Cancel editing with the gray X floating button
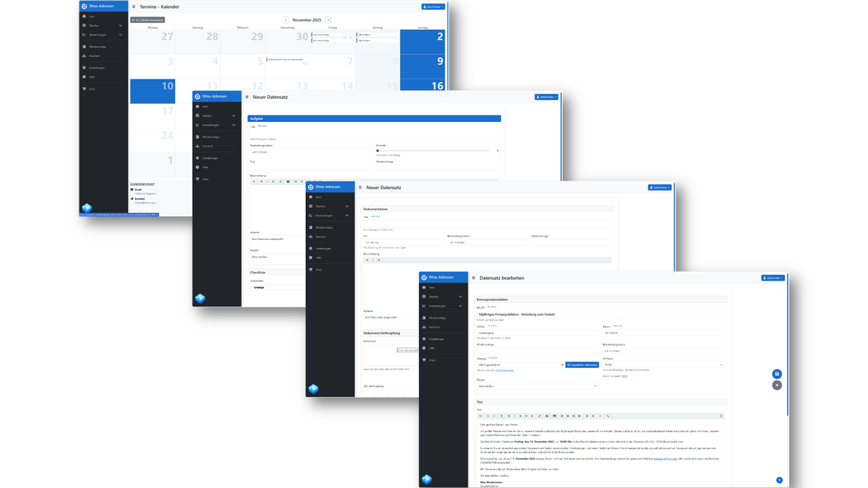Image resolution: width=868 pixels, height=488 pixels. [776, 385]
